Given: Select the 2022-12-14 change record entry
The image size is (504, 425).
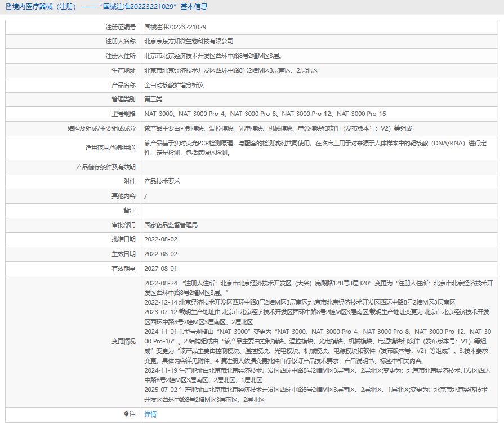Looking at the screenshot, I should tap(300, 303).
